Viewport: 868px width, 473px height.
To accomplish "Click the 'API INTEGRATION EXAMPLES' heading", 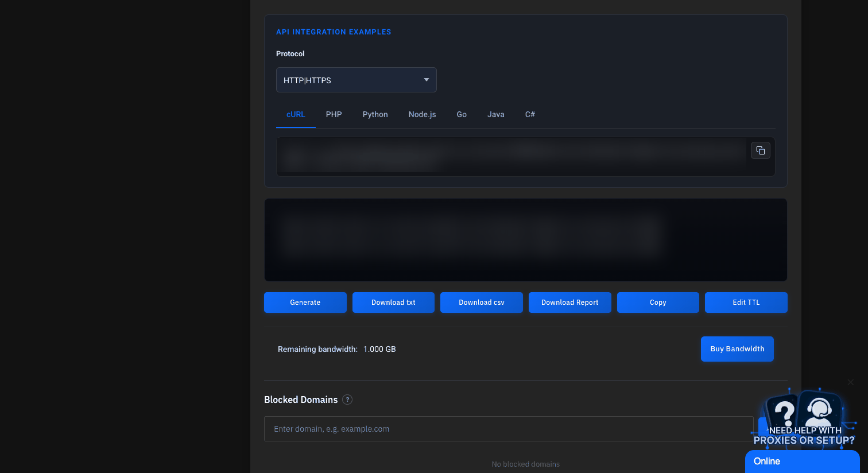I will pyautogui.click(x=334, y=32).
